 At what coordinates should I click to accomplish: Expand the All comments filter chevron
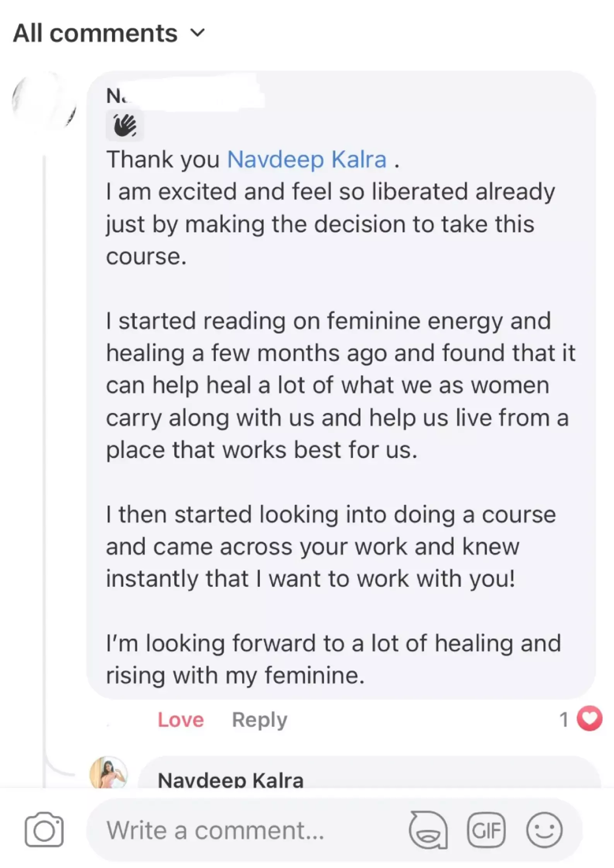coord(198,33)
